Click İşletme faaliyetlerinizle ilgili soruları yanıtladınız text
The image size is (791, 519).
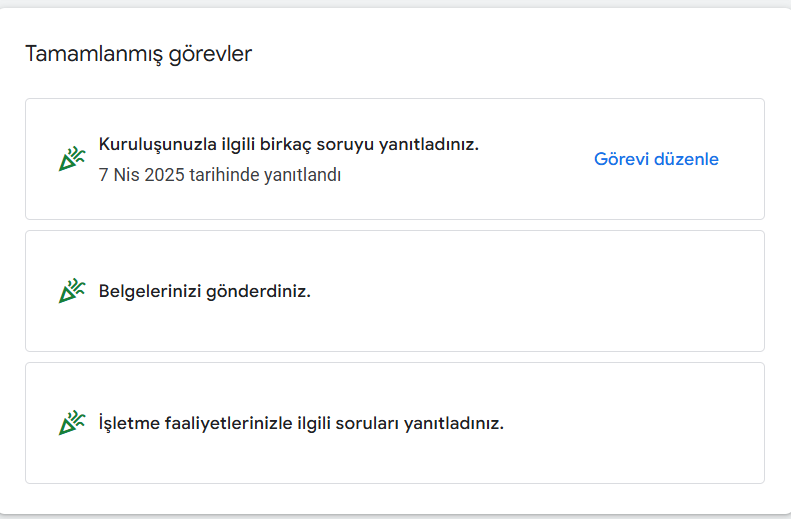(x=301, y=423)
